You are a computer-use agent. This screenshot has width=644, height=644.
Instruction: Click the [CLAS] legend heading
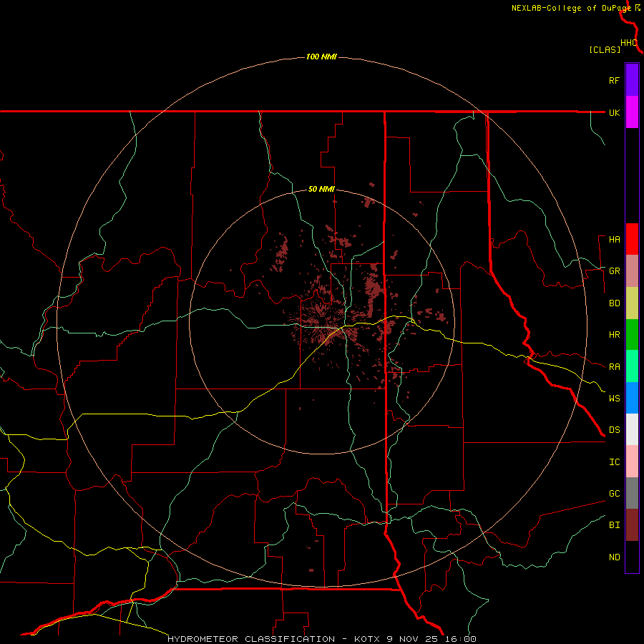(605, 49)
